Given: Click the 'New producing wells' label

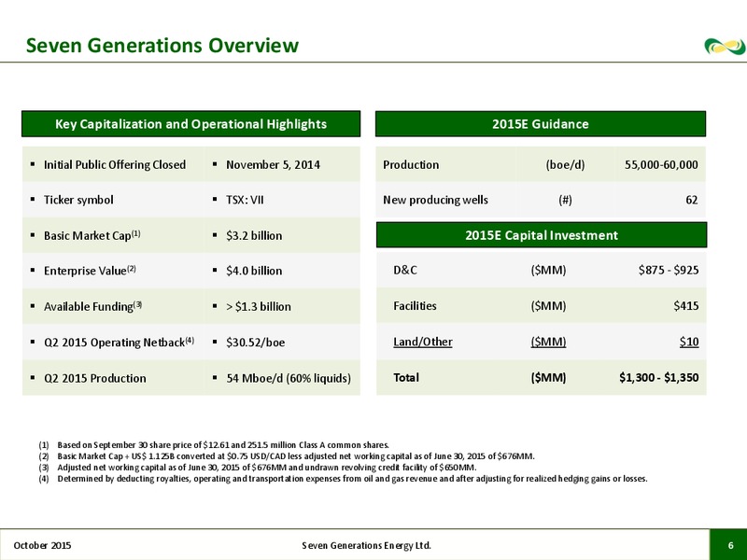Looking at the screenshot, I should 435,200.
